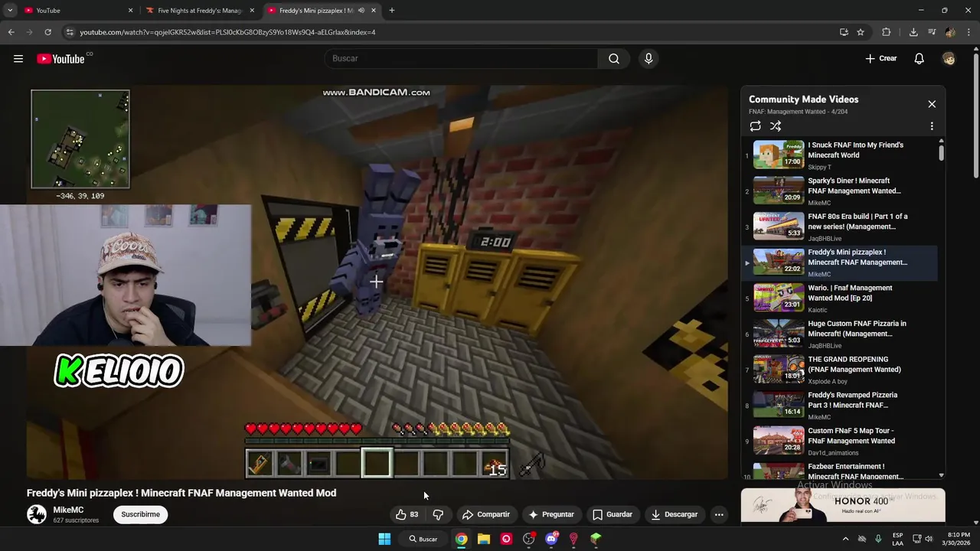Like the video with 83 likes

tap(407, 514)
